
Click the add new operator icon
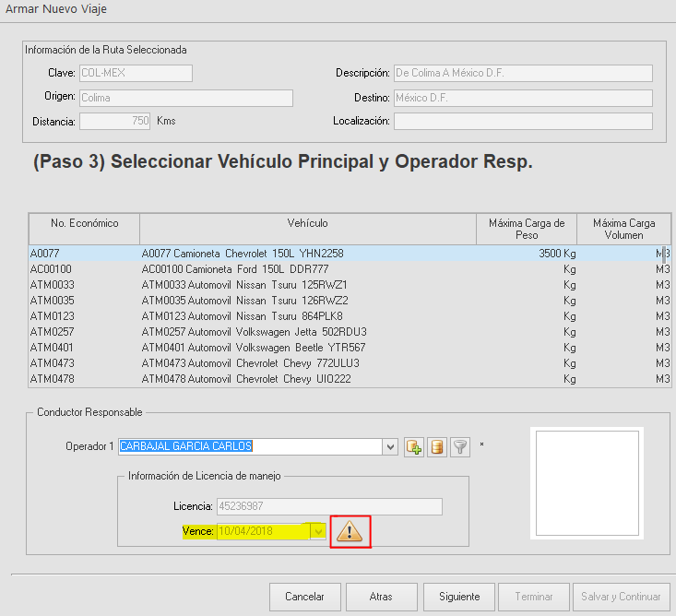414,447
